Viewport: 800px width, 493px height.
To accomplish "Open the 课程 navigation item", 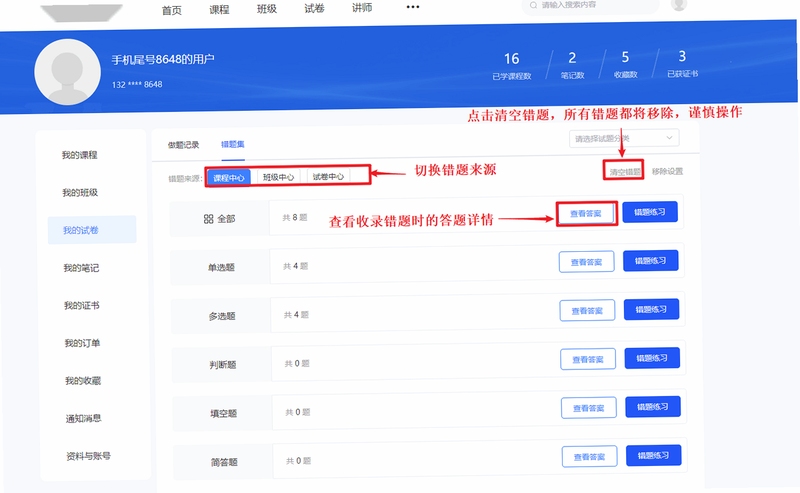I will click(219, 10).
